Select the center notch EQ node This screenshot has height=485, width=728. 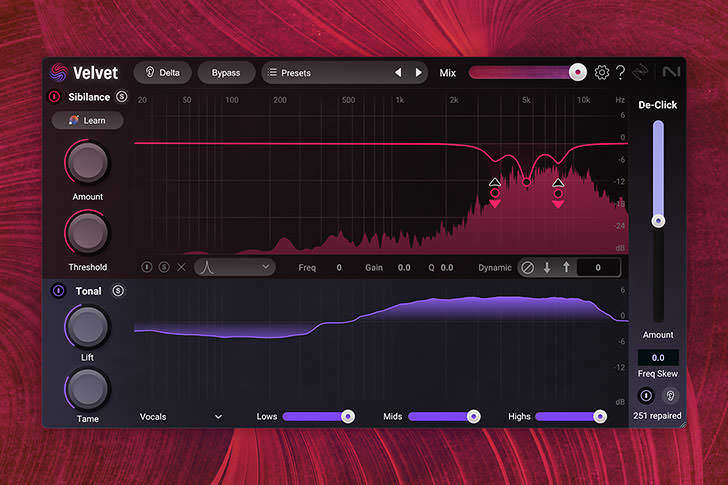pos(526,182)
